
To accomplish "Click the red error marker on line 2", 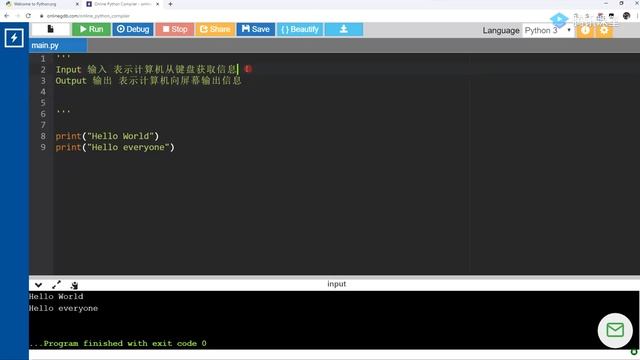I will tap(248, 69).
